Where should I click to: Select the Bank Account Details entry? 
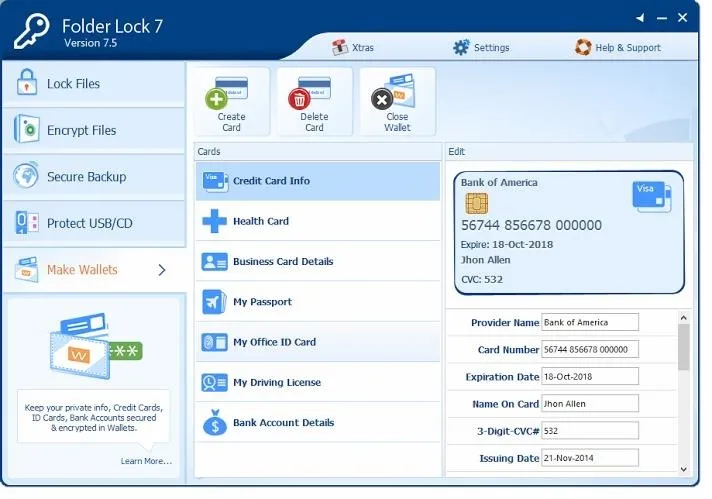coord(318,422)
